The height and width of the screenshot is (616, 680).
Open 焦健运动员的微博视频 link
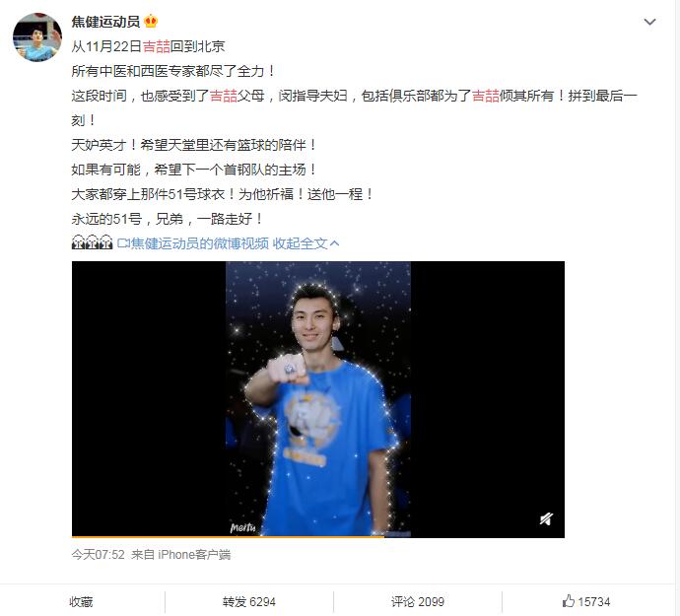click(x=199, y=243)
